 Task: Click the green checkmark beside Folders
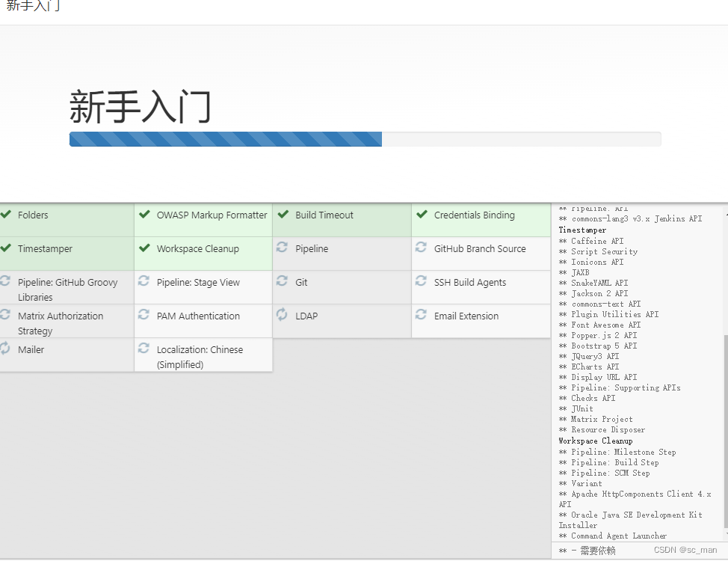5,214
